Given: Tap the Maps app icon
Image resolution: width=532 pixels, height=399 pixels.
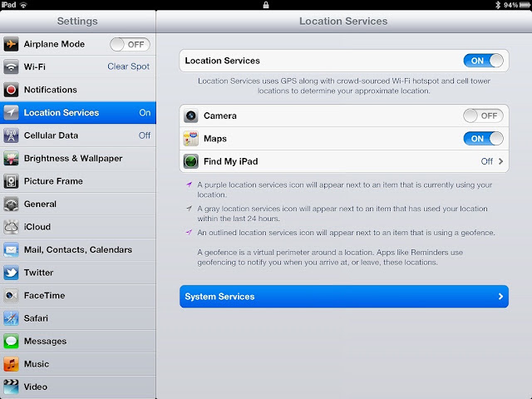Looking at the screenshot, I should 190,139.
